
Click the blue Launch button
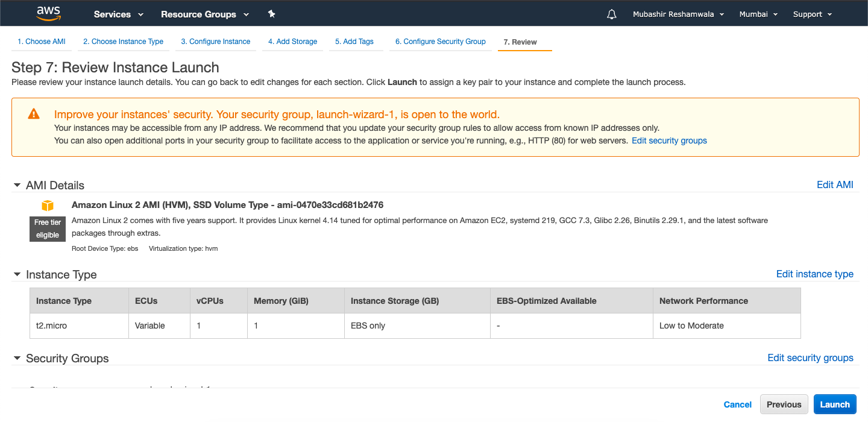835,405
